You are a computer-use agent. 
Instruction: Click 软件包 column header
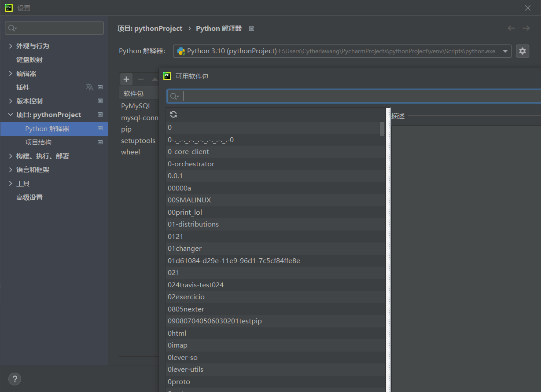[133, 94]
